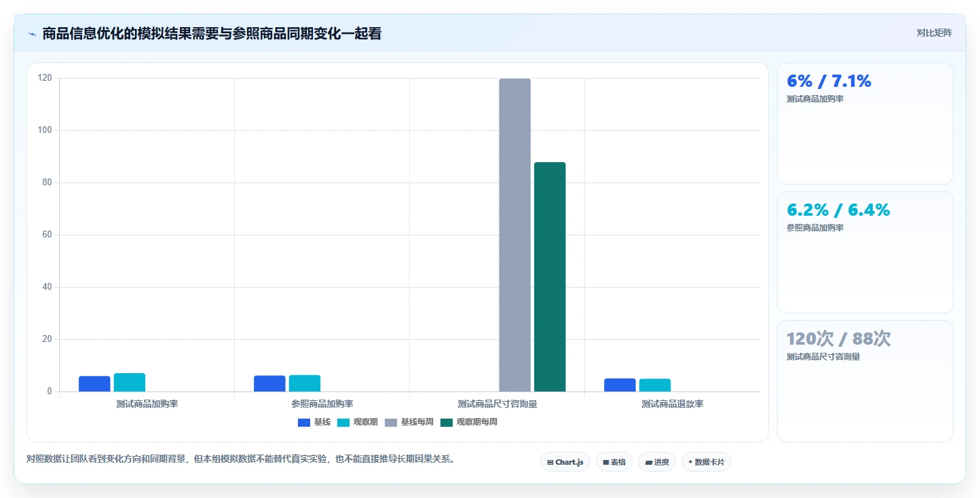Select the 6.2% / 6.4% data card
This screenshot has width=980, height=498.
(865, 252)
